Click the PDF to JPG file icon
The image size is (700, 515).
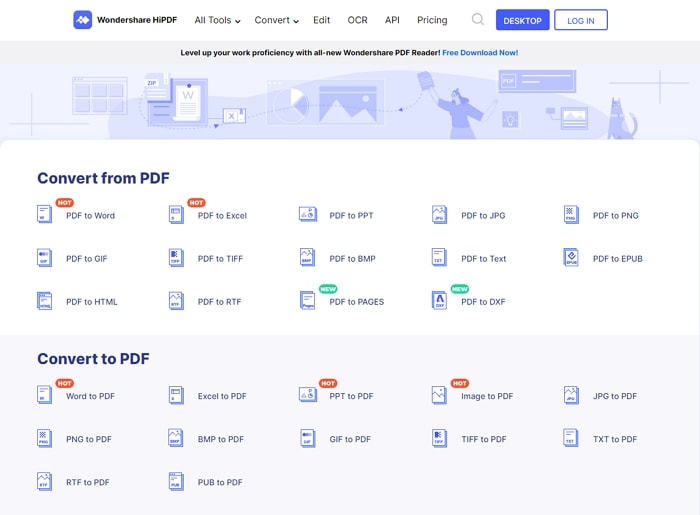tap(439, 214)
